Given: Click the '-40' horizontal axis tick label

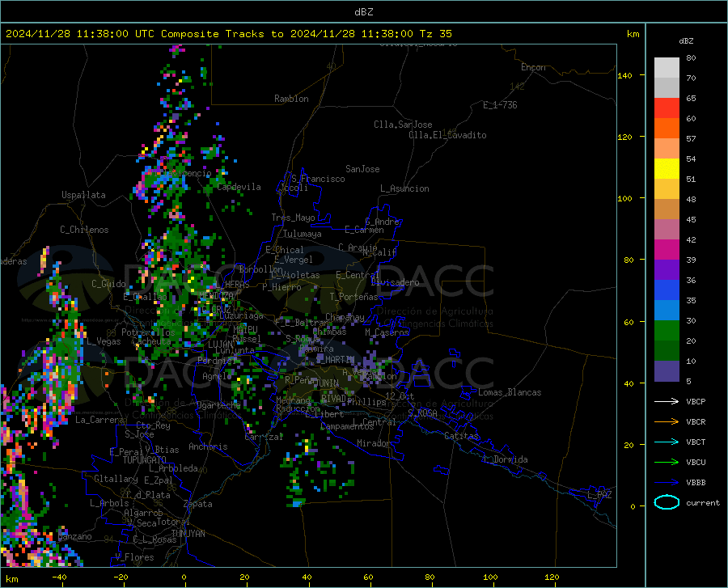Looking at the screenshot, I should [x=59, y=577].
